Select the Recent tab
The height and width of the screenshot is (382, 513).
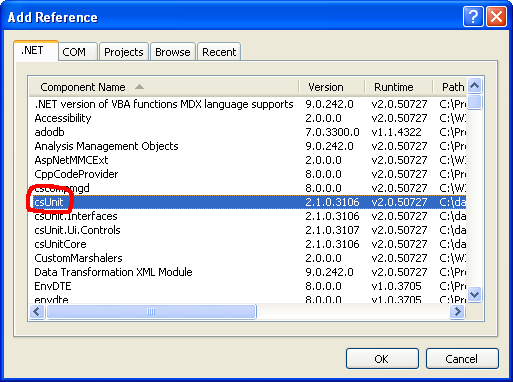pos(219,52)
